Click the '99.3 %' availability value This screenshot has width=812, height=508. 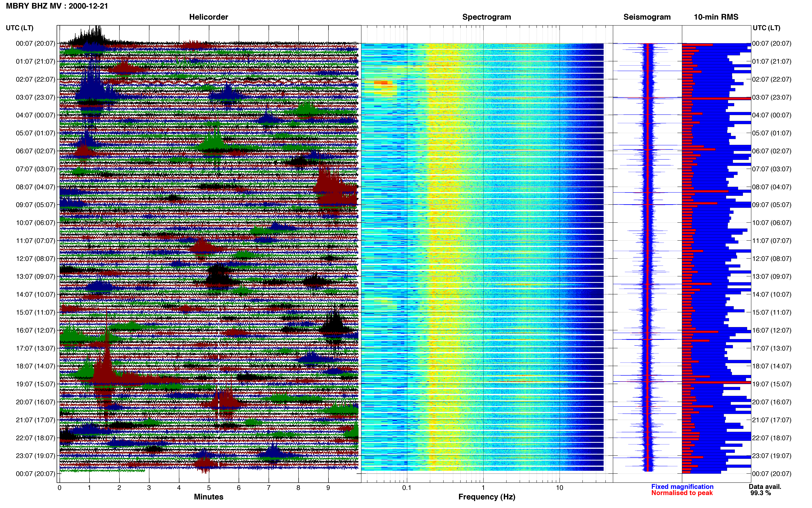(x=761, y=493)
